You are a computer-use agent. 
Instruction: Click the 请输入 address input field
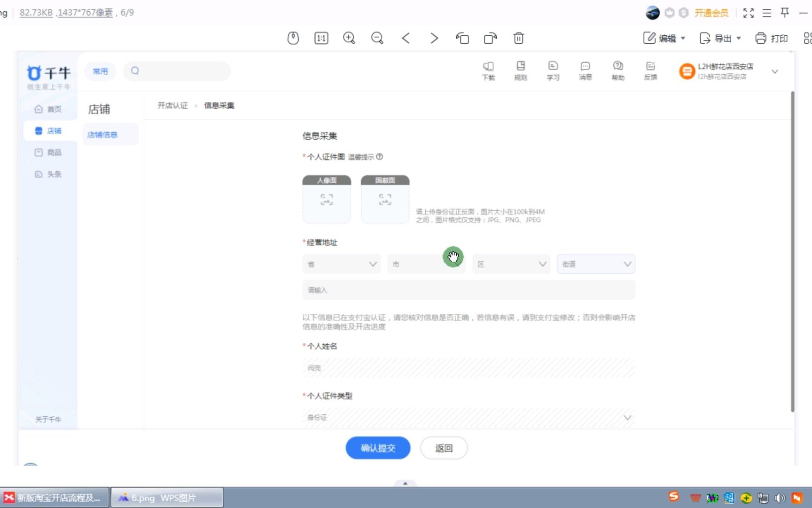click(468, 290)
